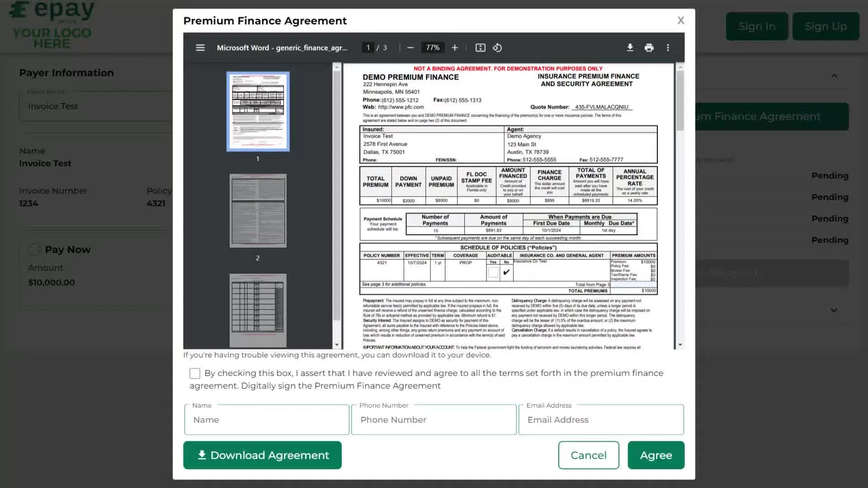Focus the Email Address input field
Image resolution: width=868 pixels, height=488 pixels.
coord(601,420)
